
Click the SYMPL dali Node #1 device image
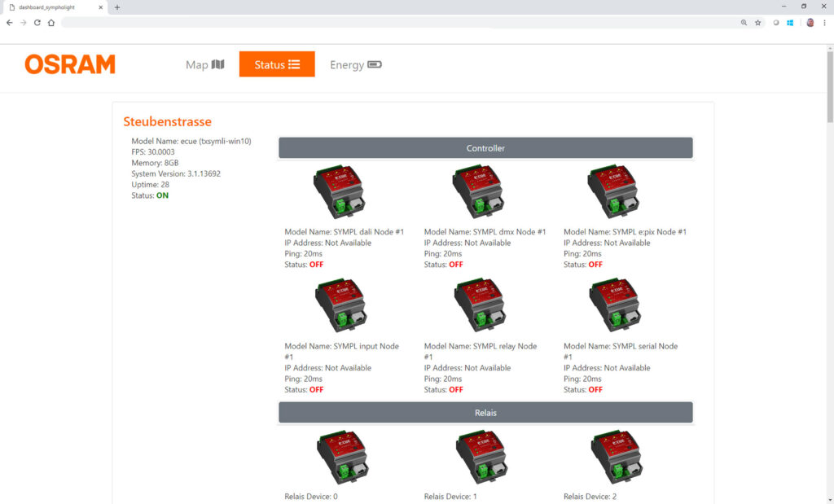click(340, 191)
